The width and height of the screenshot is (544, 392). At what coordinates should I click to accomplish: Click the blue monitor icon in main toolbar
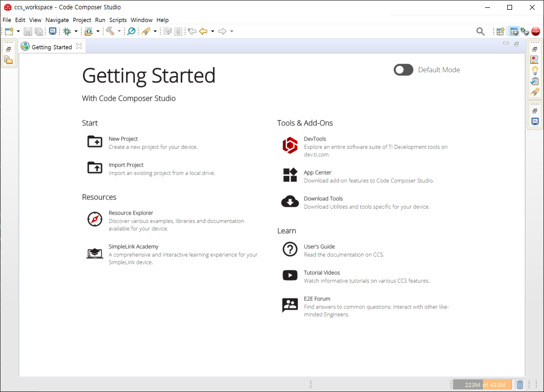tap(53, 31)
